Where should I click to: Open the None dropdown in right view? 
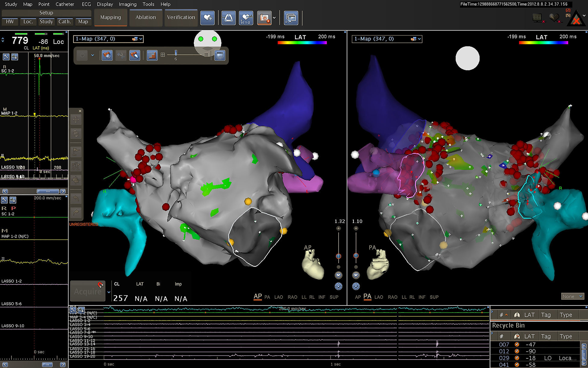tap(572, 296)
